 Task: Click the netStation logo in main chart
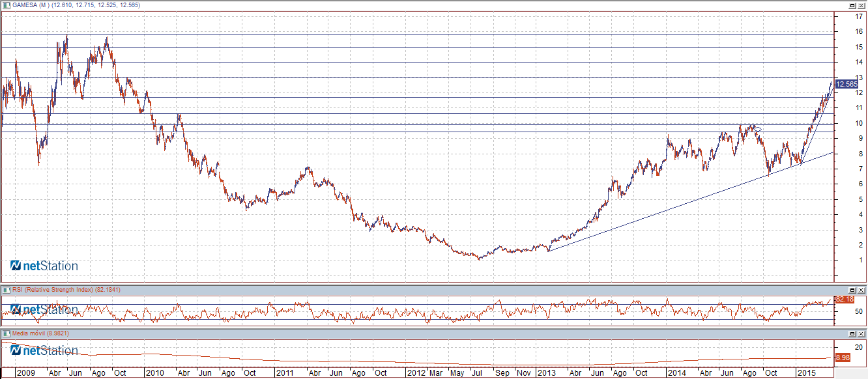tap(44, 266)
